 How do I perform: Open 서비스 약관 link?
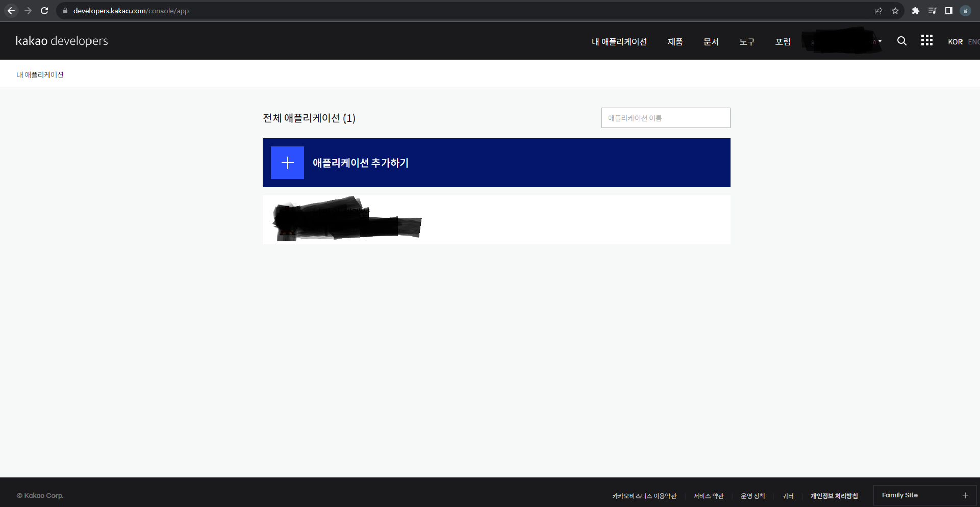click(709, 496)
